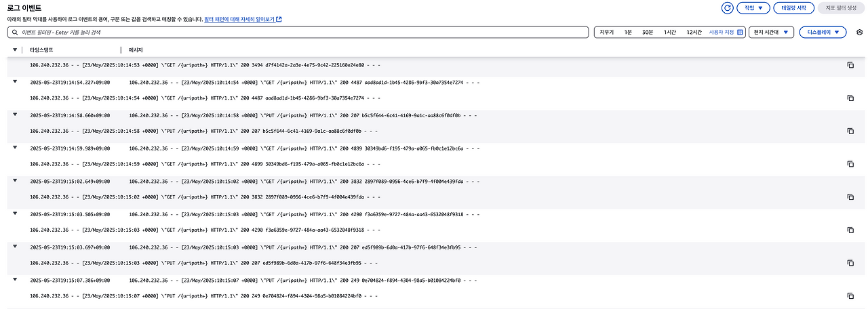Collapse the 19:15:02.649 log row

coord(15,180)
